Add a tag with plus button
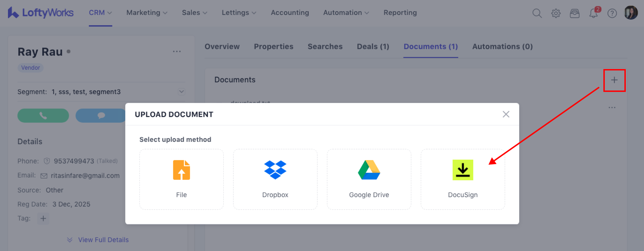 point(43,219)
